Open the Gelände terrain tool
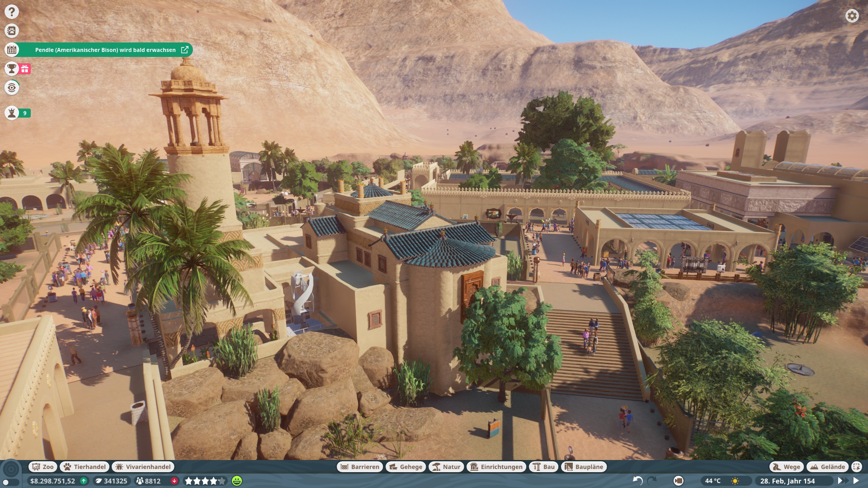The image size is (868, 488). (827, 467)
